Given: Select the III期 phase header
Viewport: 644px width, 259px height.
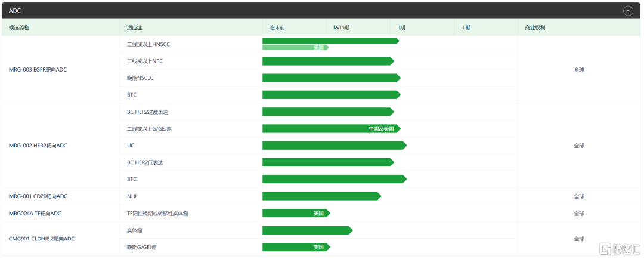Looking at the screenshot, I should click(x=466, y=27).
